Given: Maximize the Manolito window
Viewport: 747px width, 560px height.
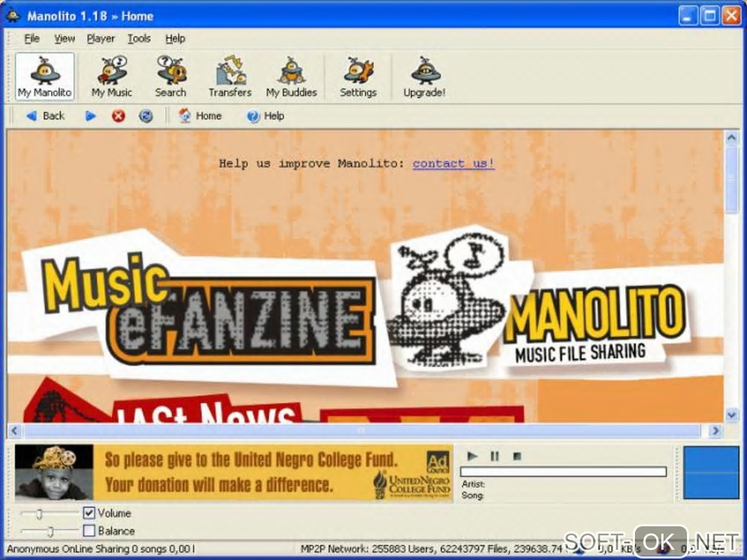Looking at the screenshot, I should (x=710, y=16).
